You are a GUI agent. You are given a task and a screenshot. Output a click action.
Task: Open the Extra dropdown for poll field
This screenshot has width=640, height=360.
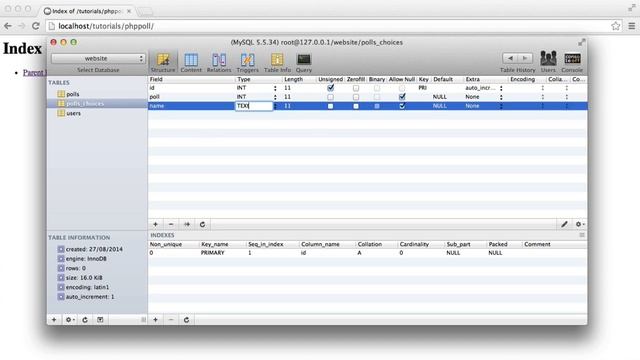[501, 97]
